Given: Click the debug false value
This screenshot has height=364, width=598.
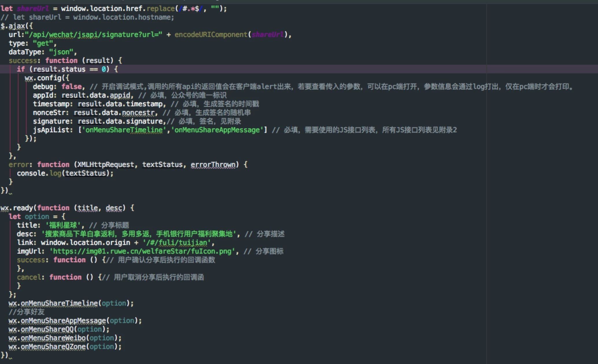Looking at the screenshot, I should point(71,87).
